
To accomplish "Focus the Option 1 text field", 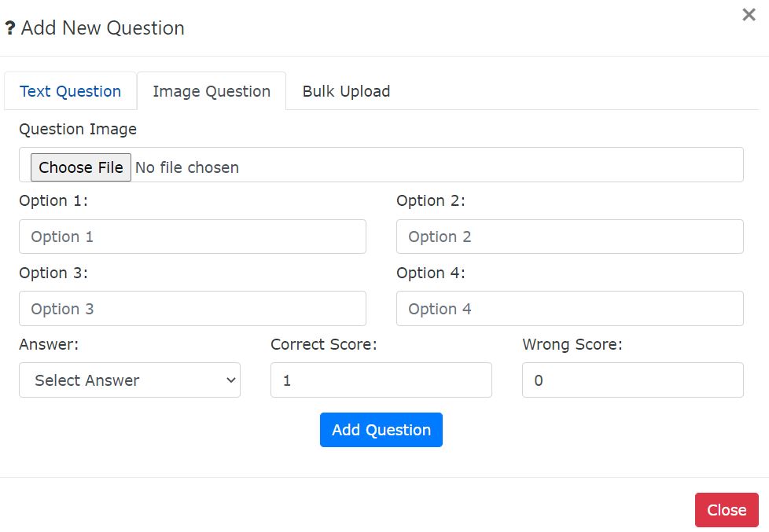I will click(x=192, y=237).
